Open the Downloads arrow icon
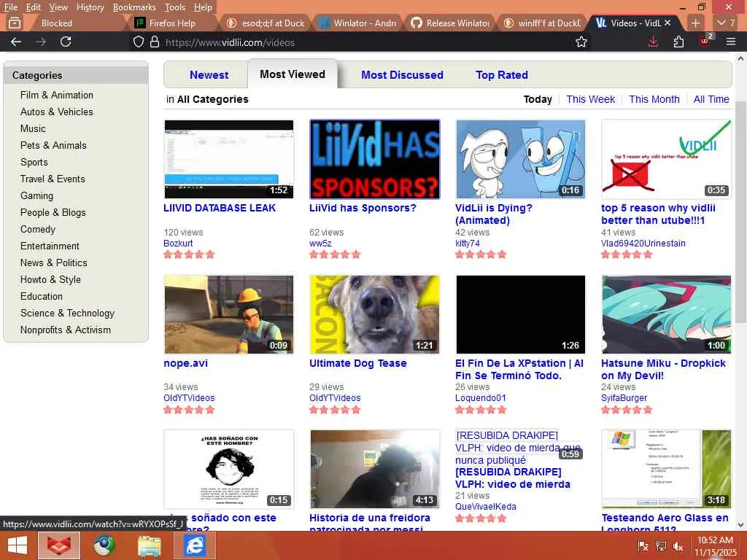 [653, 42]
